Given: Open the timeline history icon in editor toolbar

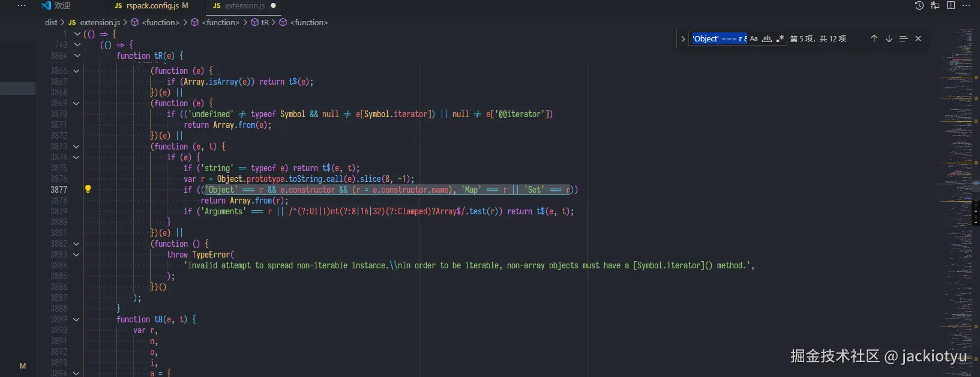Looking at the screenshot, I should point(919,5).
